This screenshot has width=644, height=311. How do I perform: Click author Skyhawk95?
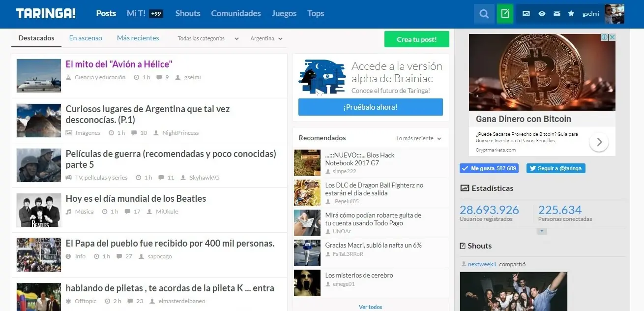[x=205, y=178]
